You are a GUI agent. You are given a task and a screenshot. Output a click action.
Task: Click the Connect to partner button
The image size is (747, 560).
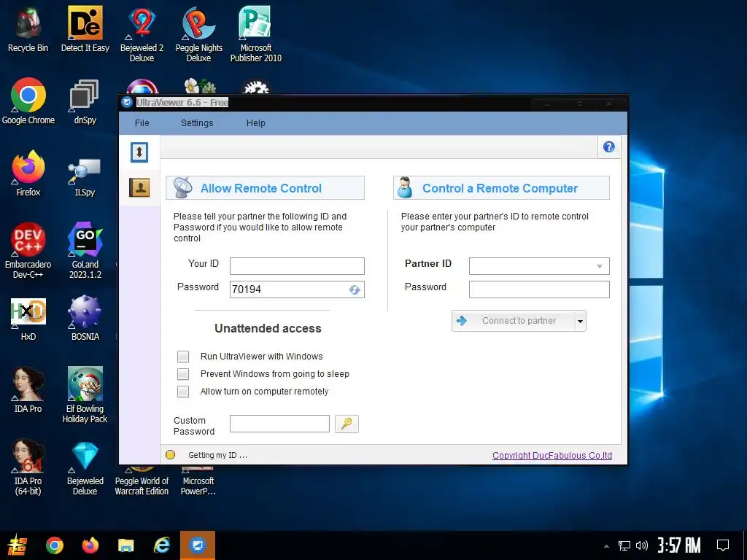tap(514, 321)
